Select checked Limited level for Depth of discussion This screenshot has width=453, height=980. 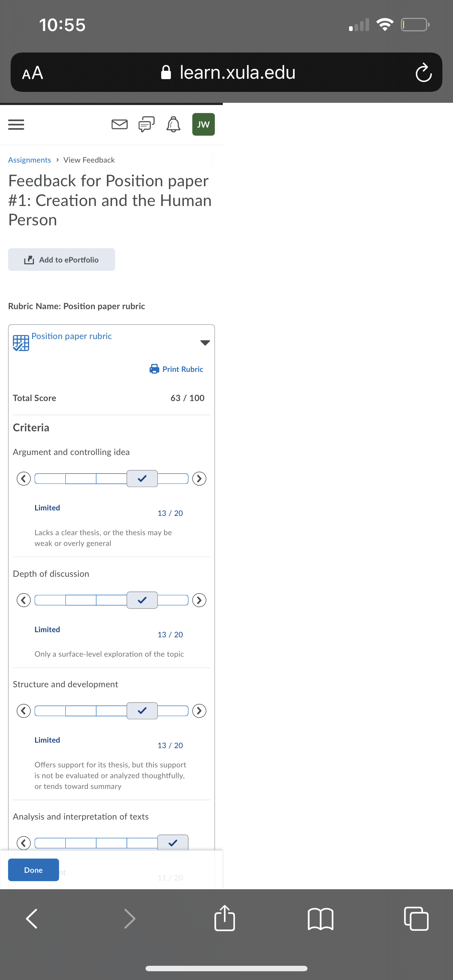point(142,600)
